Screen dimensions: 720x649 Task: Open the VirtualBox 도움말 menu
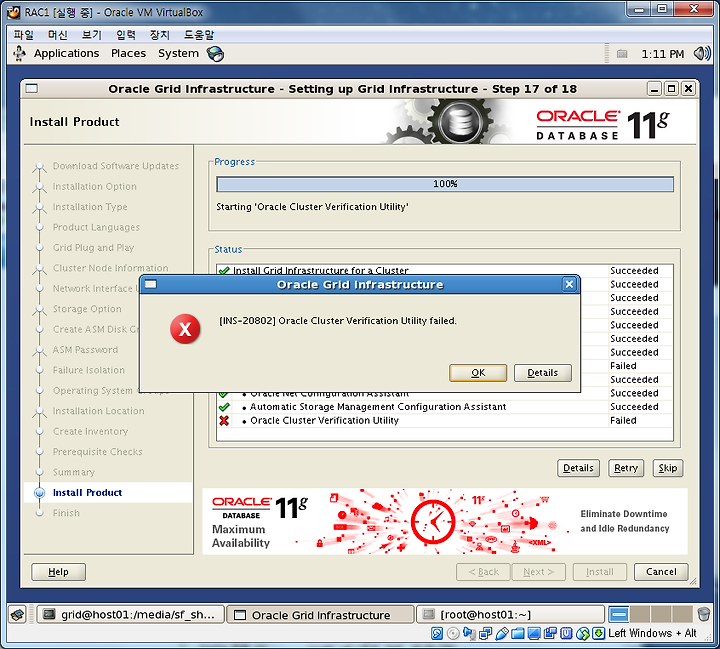(x=199, y=35)
